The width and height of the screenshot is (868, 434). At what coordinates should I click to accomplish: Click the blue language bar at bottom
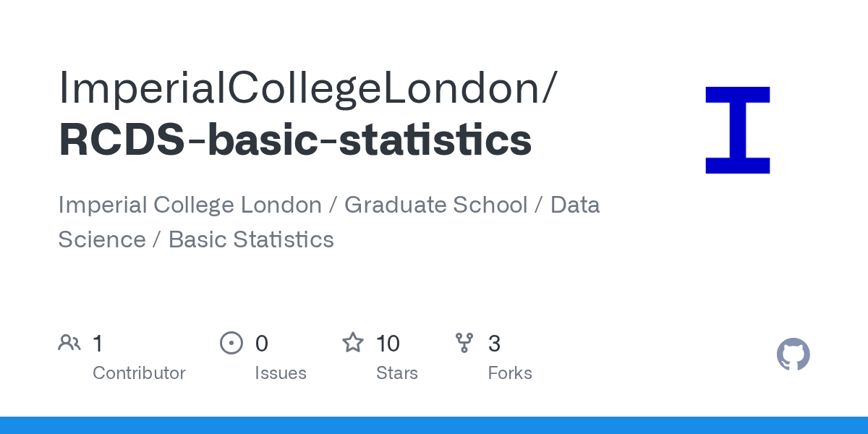point(434,425)
